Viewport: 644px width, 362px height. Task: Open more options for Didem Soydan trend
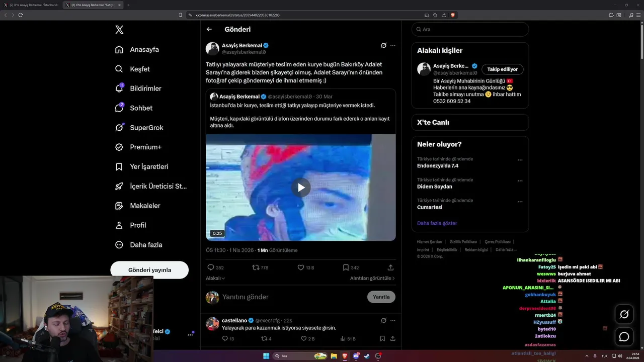tap(520, 181)
